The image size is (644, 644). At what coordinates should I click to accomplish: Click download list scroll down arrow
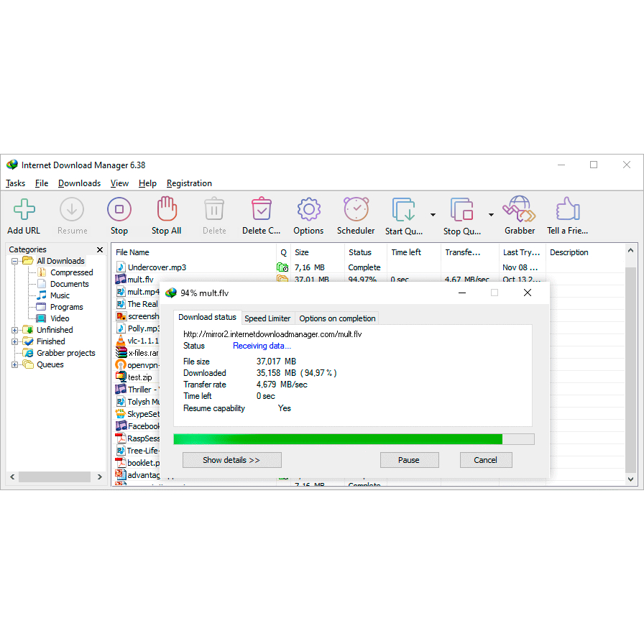[x=631, y=479]
